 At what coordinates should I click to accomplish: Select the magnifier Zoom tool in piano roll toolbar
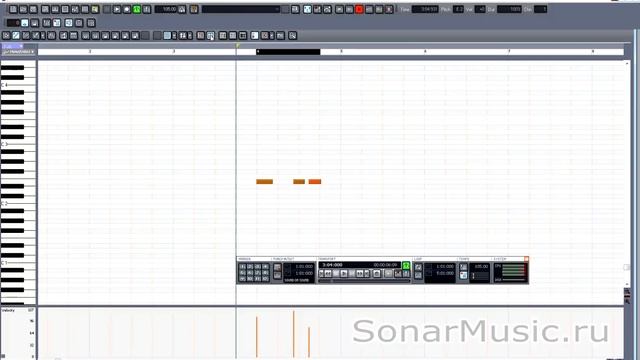point(292,36)
